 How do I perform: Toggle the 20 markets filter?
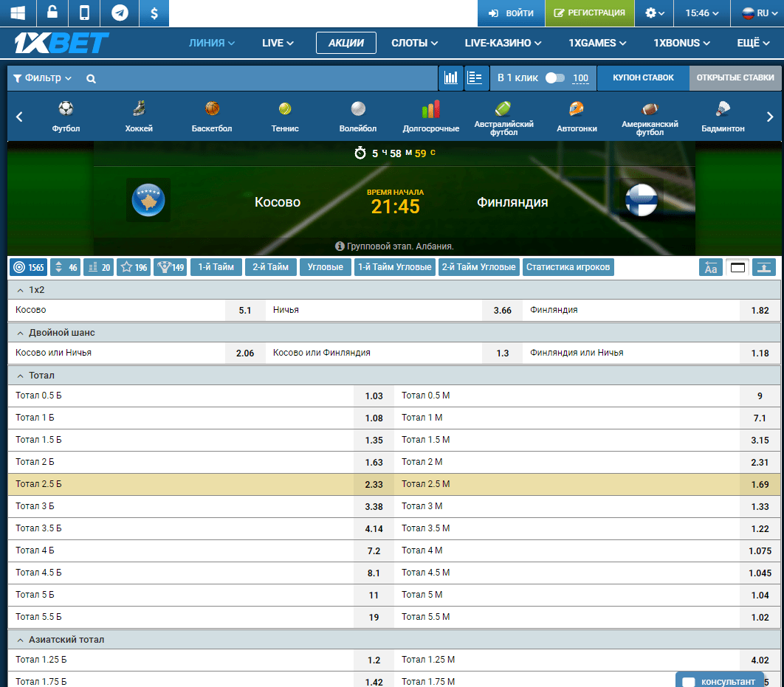99,267
